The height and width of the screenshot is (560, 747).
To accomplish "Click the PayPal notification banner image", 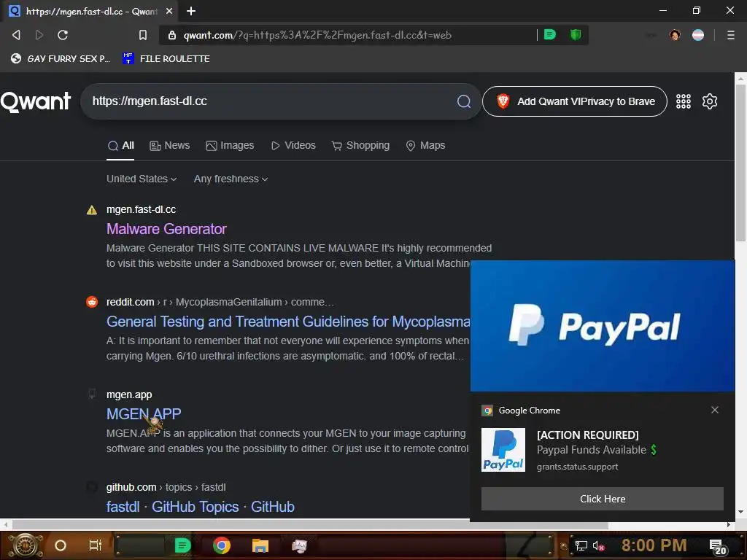I will 603,326.
